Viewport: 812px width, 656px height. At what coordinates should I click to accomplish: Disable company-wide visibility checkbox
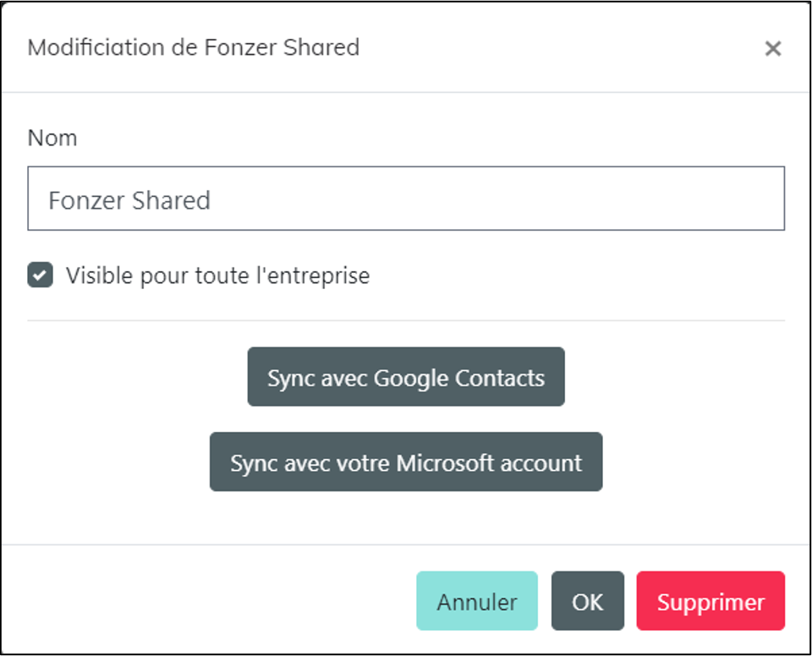[x=41, y=275]
